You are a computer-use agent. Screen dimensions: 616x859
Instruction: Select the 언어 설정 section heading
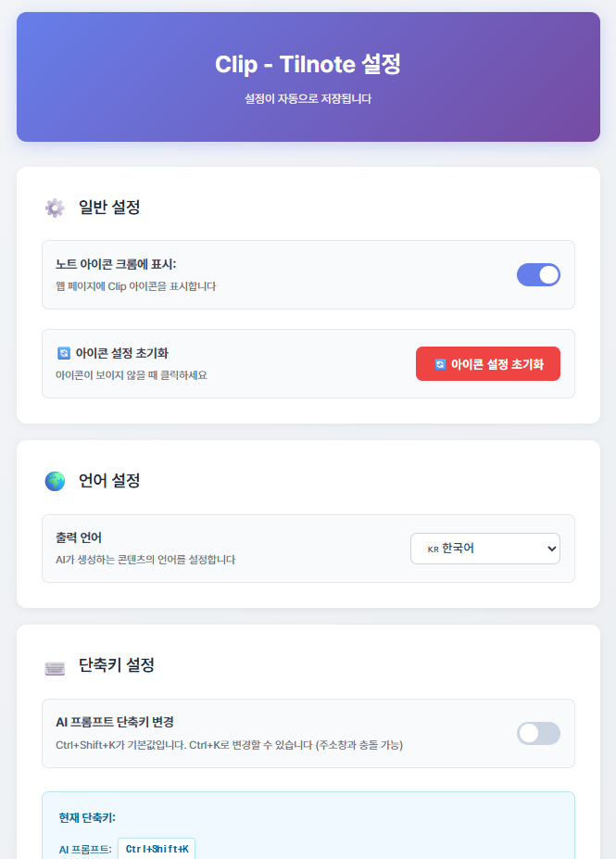pyautogui.click(x=109, y=481)
